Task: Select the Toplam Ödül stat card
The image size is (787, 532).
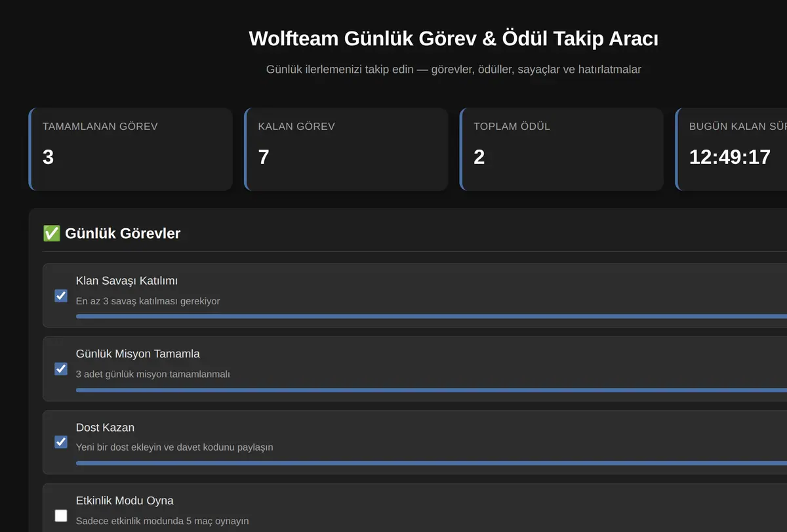Action: coord(561,150)
